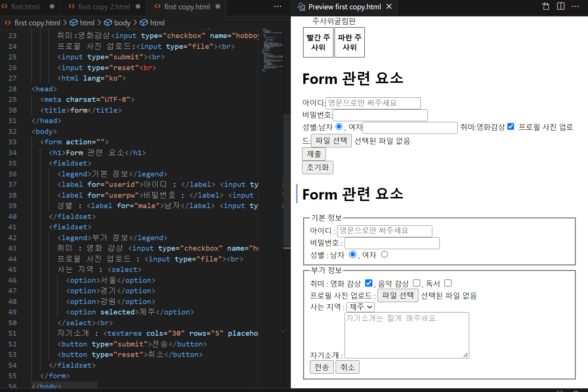Click the body element symbol icon in breadcrumb

point(108,23)
